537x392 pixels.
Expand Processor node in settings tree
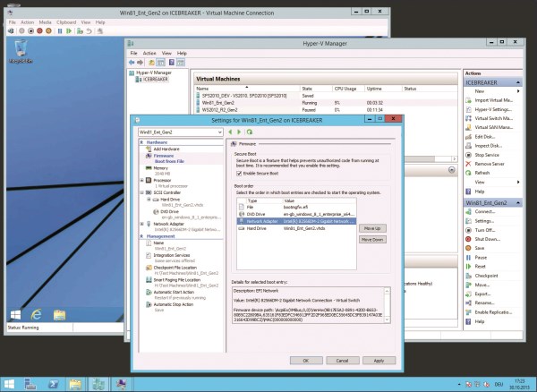coord(141,180)
